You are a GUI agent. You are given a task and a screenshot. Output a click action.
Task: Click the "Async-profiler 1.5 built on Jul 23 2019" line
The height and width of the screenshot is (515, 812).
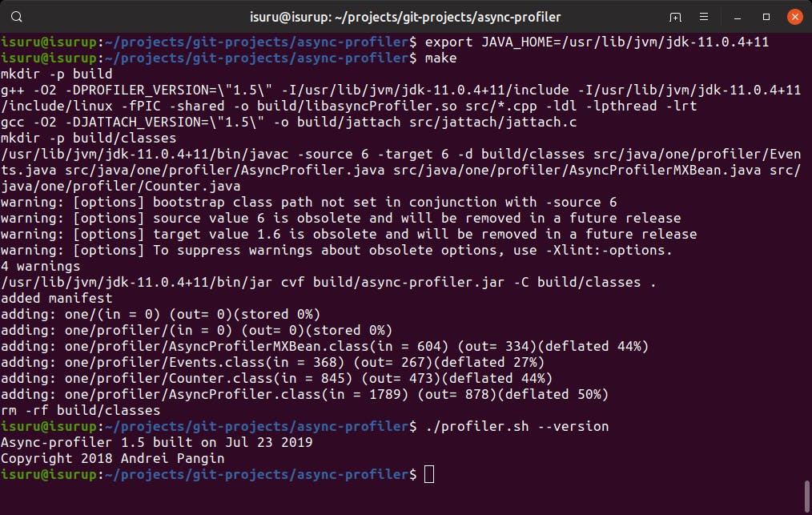pos(157,442)
